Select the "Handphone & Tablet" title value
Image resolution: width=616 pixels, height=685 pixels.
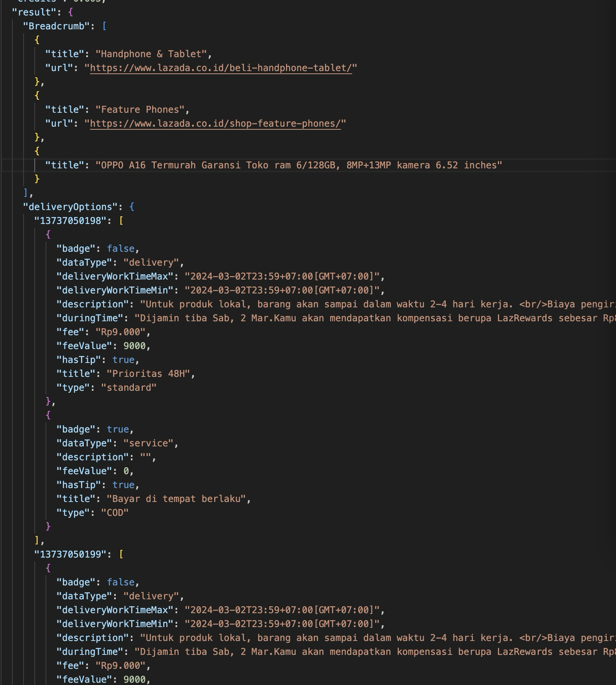[151, 54]
